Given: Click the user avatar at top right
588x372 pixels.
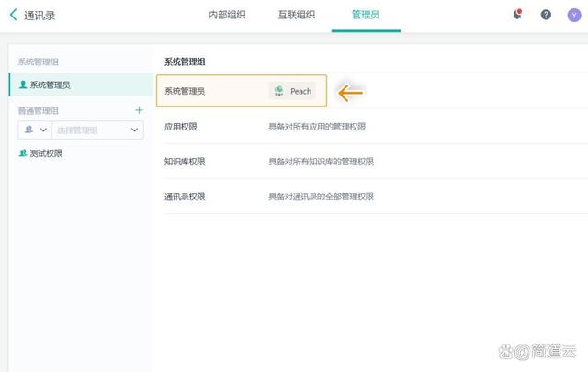Looking at the screenshot, I should tap(574, 15).
